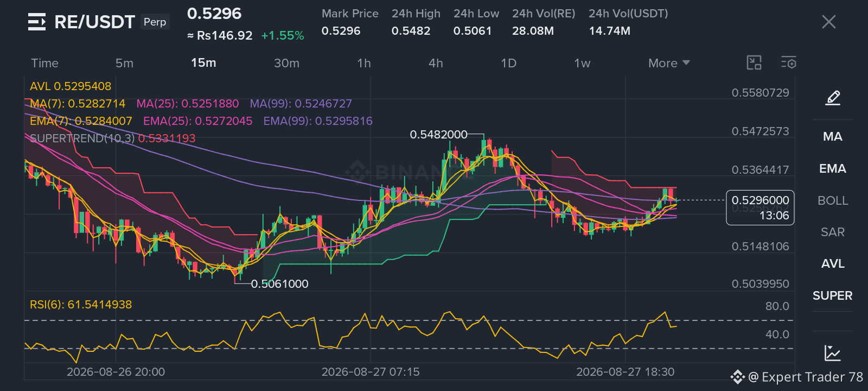
Task: Open the chart layout split-view icon
Action: coord(754,63)
